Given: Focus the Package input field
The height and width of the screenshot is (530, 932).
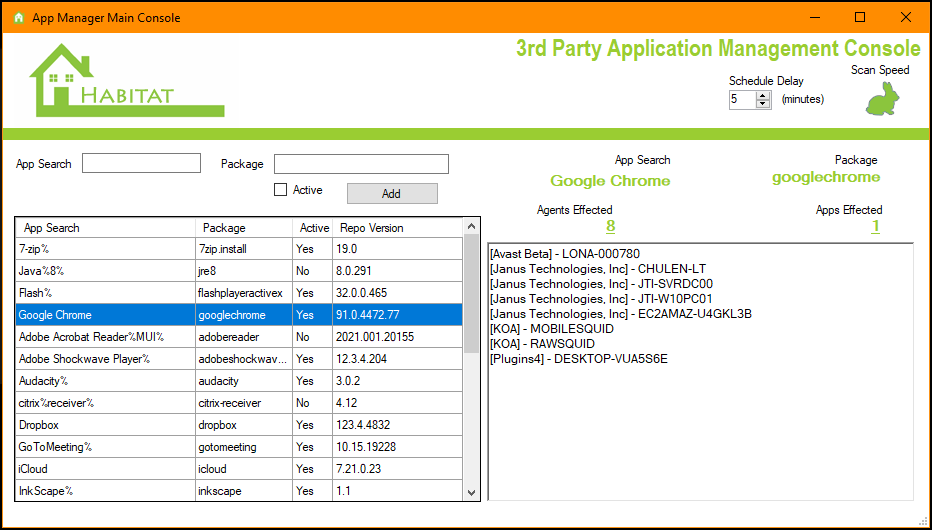Looking at the screenshot, I should click(x=361, y=164).
